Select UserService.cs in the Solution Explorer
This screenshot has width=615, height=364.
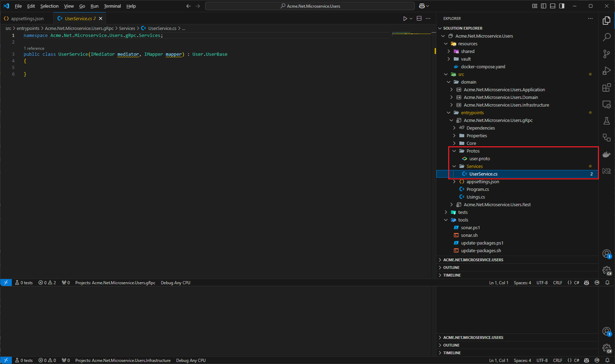517,174
